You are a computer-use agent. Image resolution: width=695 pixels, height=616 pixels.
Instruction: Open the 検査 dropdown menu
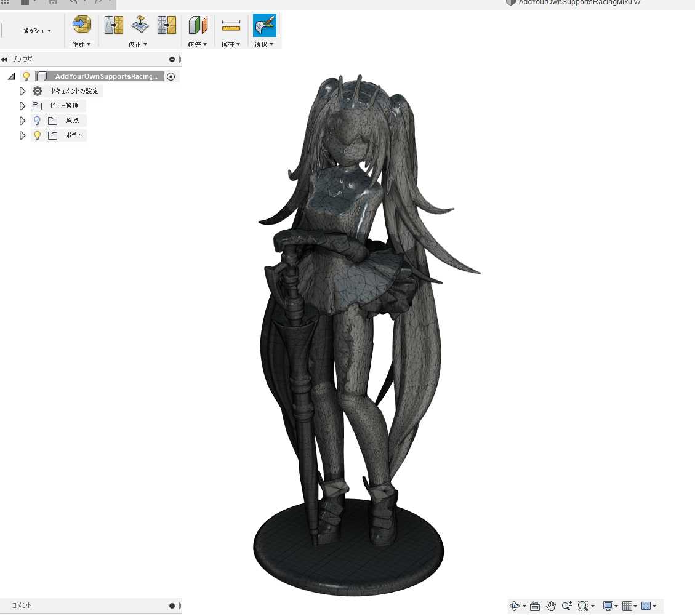pyautogui.click(x=230, y=44)
